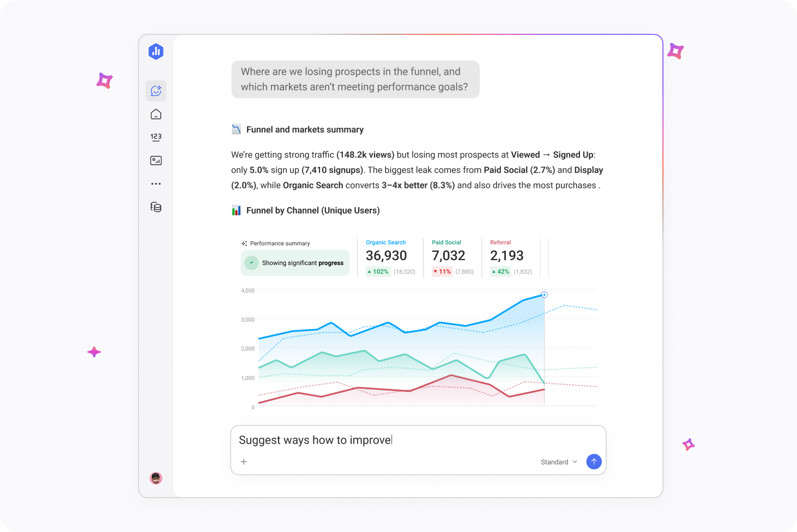This screenshot has width=797, height=532.
Task: Click the "Performance summary" label
Action: (280, 244)
